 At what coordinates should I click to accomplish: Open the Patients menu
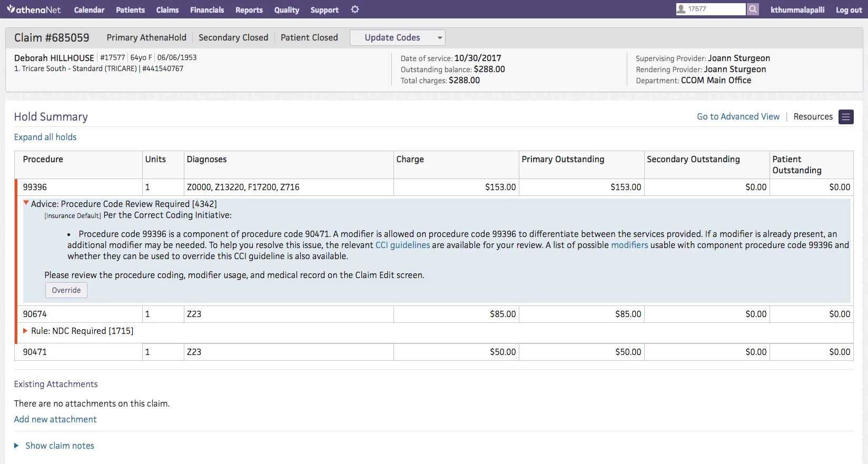[x=130, y=9]
